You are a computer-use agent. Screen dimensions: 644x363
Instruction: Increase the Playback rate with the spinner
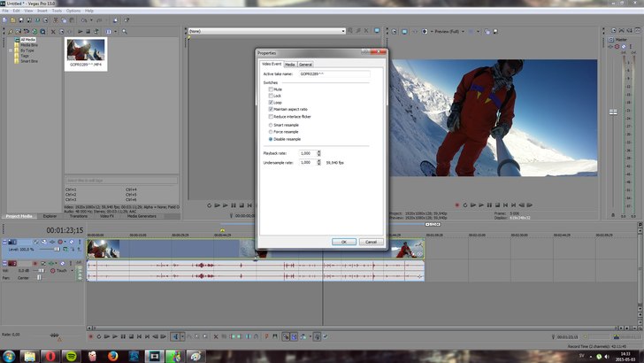point(319,152)
